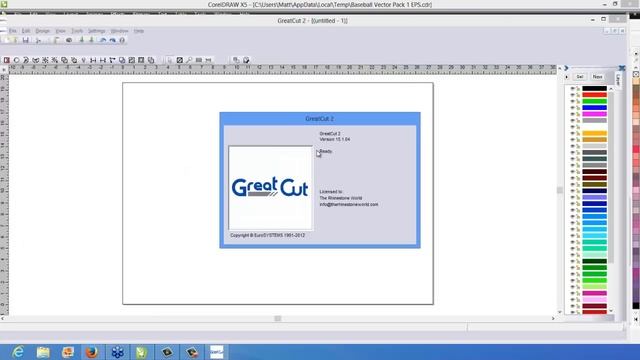Toggle the light gray layer eye icon
Screen dimensions: 640x360
(572, 146)
